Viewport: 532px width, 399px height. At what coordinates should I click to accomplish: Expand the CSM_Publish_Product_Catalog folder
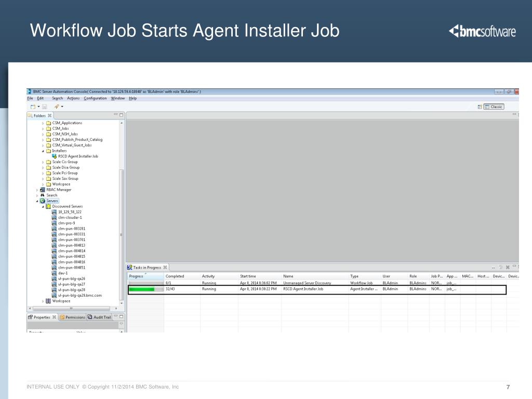[x=43, y=140]
